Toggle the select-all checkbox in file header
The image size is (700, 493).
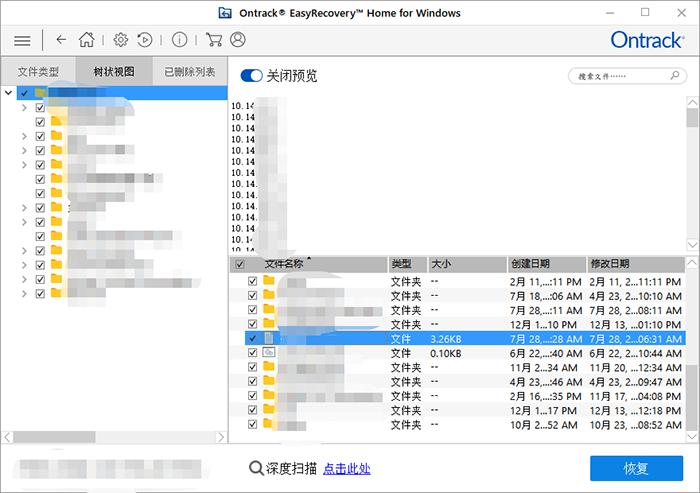click(240, 264)
